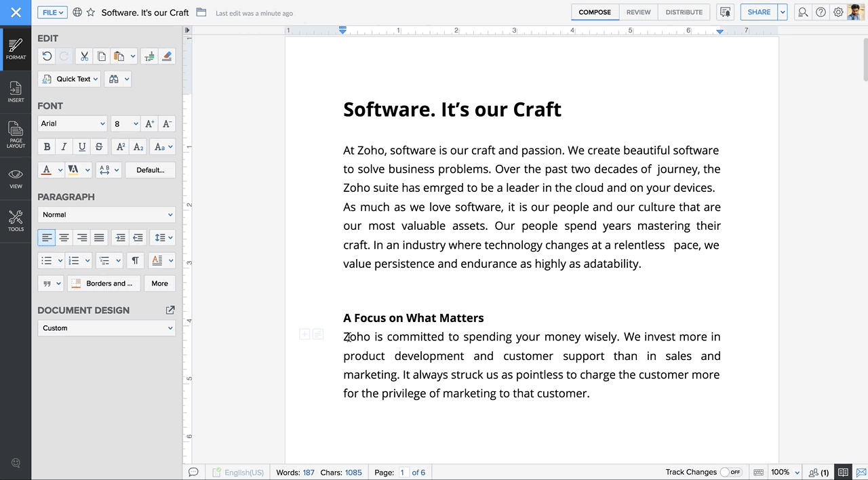Switch to the Review tab
Viewport: 868px width, 480px height.
pos(638,12)
